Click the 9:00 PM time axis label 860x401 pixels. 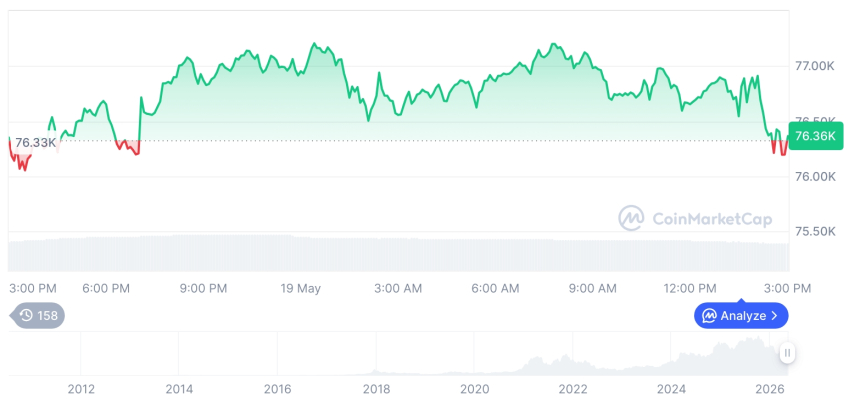tap(203, 289)
